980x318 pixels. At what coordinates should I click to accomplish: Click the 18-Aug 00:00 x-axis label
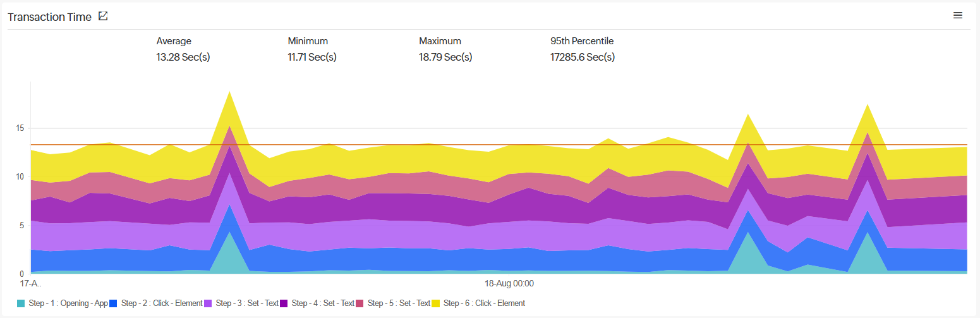509,283
